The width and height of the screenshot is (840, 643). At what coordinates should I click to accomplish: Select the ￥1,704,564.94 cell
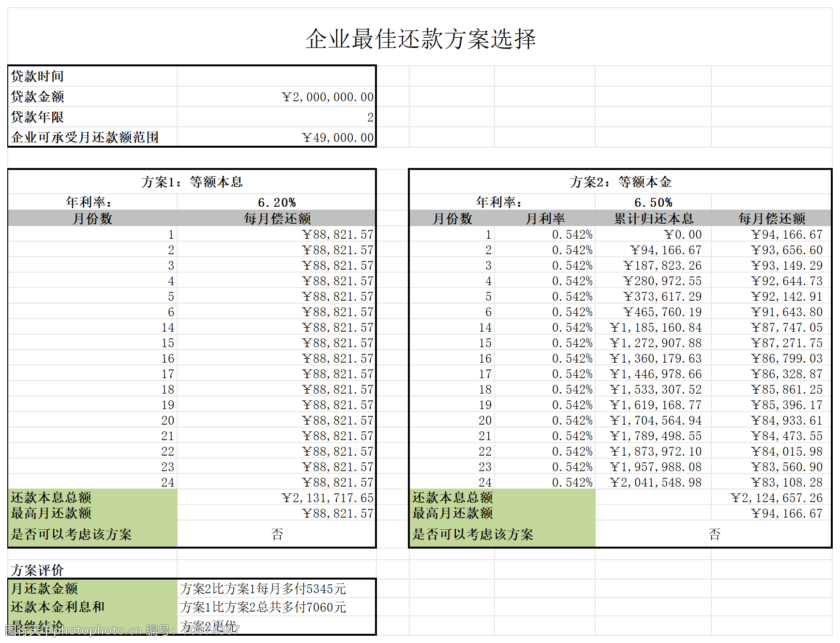tap(653, 421)
